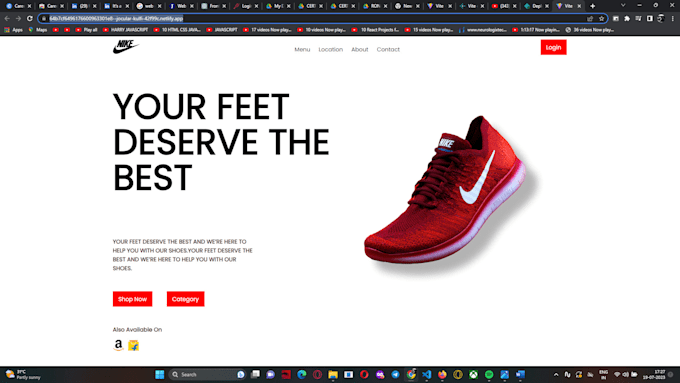Screen dimensions: 680x383
Task: Go back using the browser back arrow
Action: [x=7, y=19]
